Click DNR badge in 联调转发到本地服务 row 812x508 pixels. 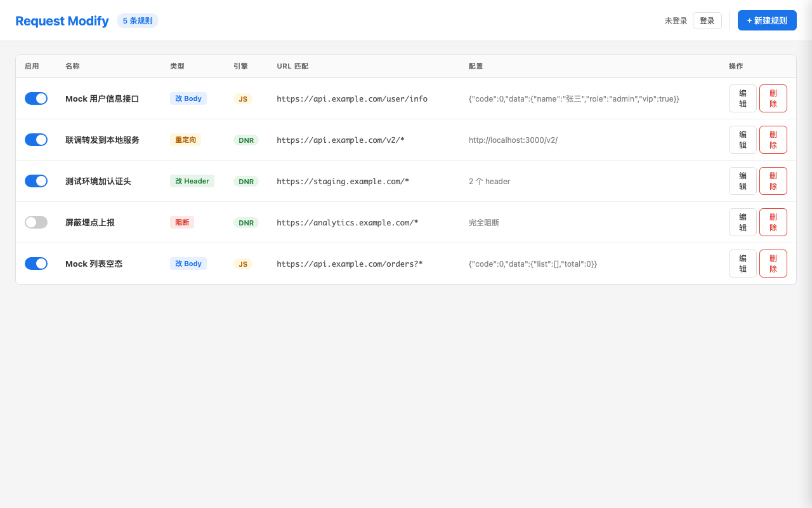pos(246,140)
